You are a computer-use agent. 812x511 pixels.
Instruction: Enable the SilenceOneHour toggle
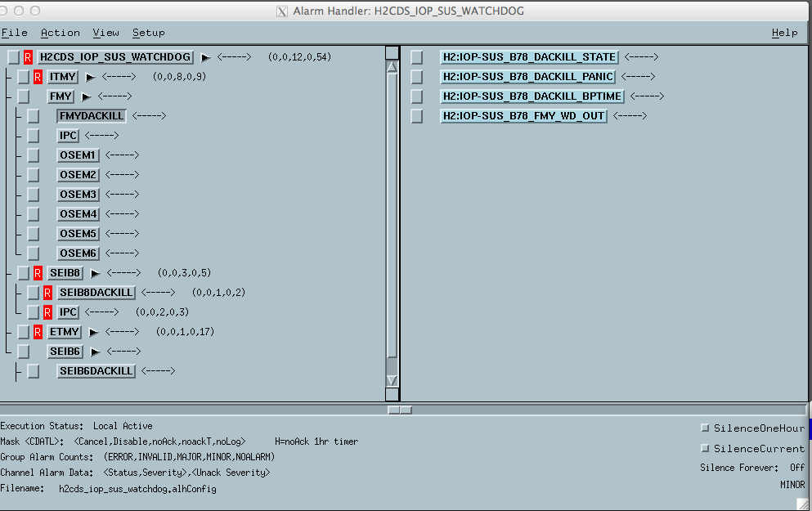point(705,428)
